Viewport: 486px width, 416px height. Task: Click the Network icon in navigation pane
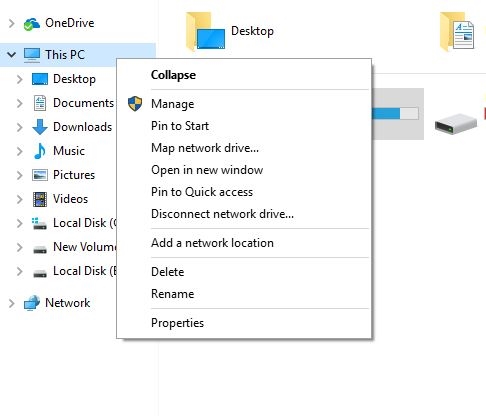32,303
